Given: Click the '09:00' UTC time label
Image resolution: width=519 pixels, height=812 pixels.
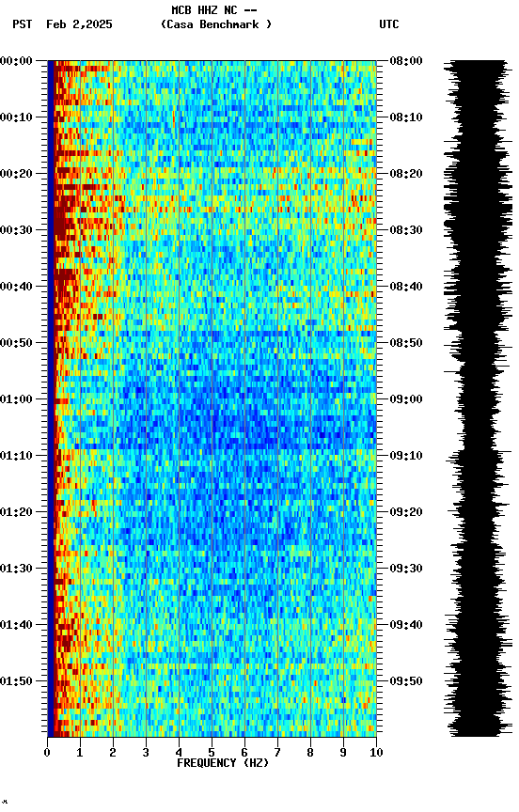Looking at the screenshot, I should (x=406, y=399).
